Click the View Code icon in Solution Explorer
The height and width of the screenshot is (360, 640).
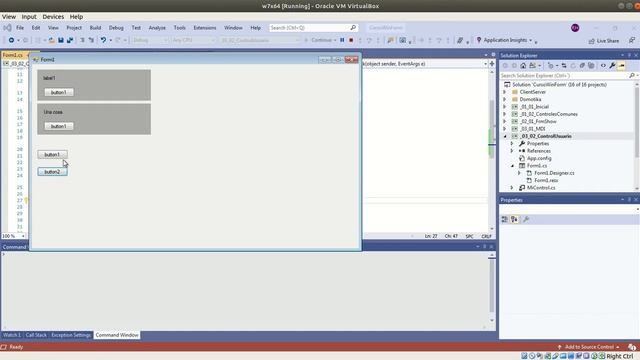pos(603,65)
